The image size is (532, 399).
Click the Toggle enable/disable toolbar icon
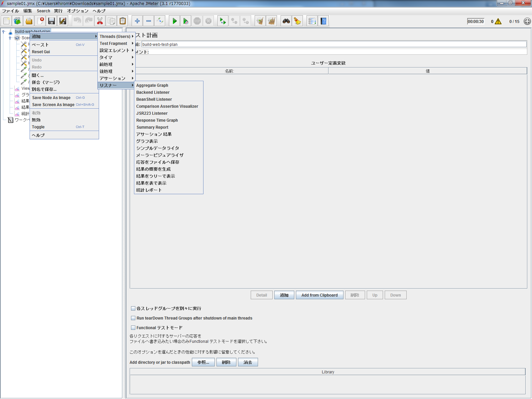click(x=160, y=21)
